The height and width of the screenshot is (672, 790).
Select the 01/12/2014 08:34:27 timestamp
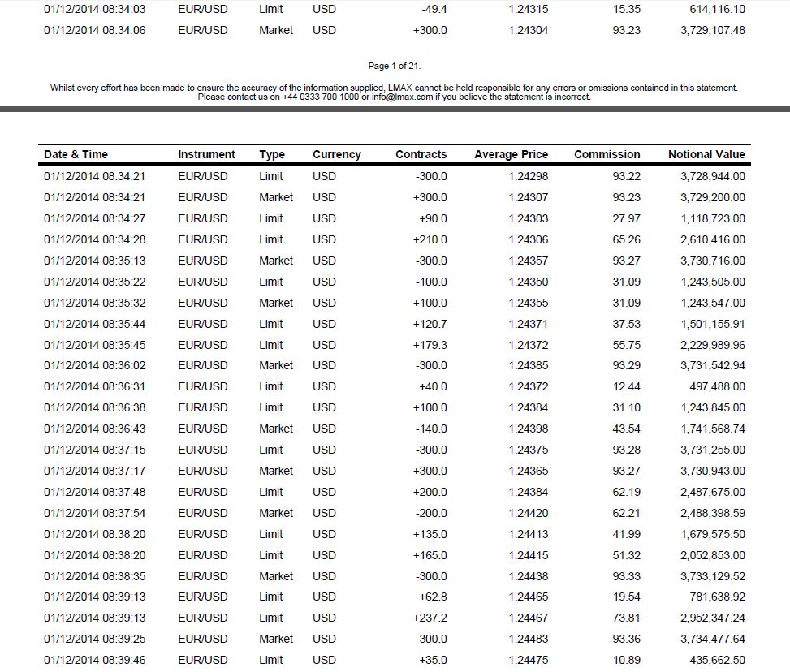tap(95, 218)
